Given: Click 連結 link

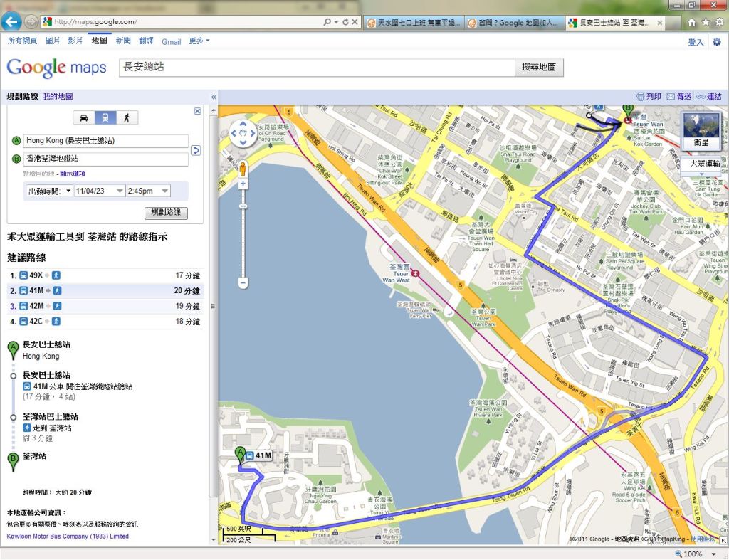Looking at the screenshot, I should tap(709, 96).
